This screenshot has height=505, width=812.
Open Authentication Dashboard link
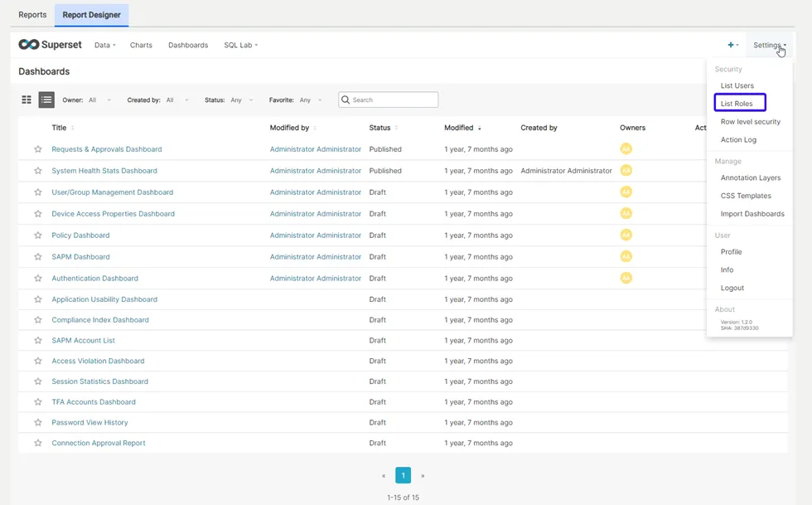[94, 279]
